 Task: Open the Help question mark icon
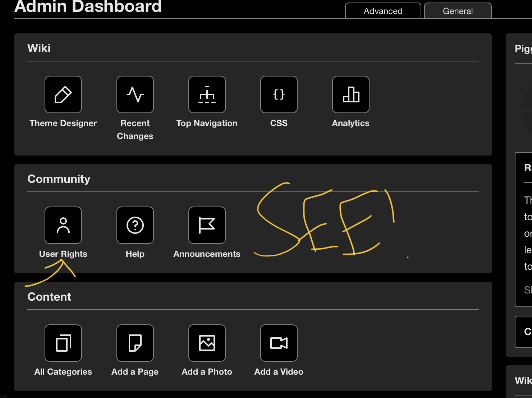135,225
